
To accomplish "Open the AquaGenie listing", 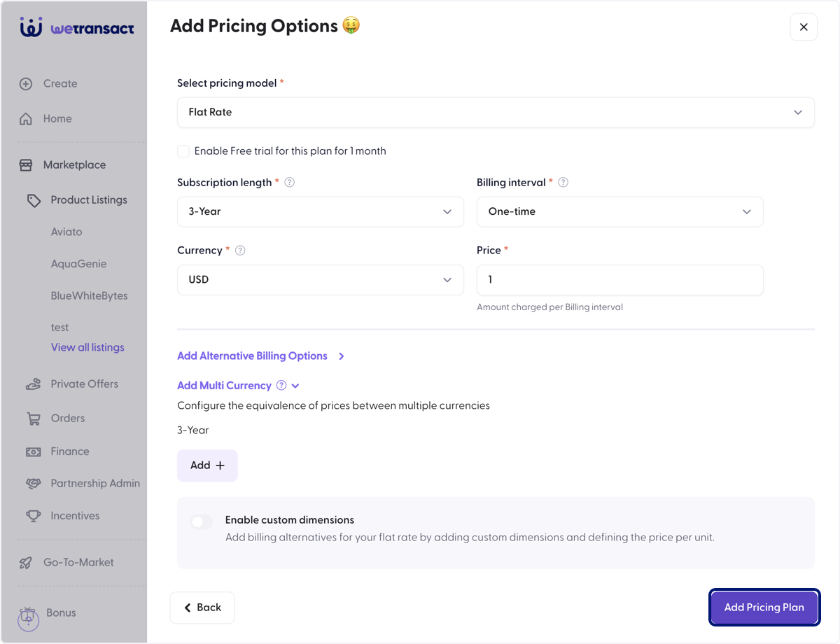I will pyautogui.click(x=78, y=265).
